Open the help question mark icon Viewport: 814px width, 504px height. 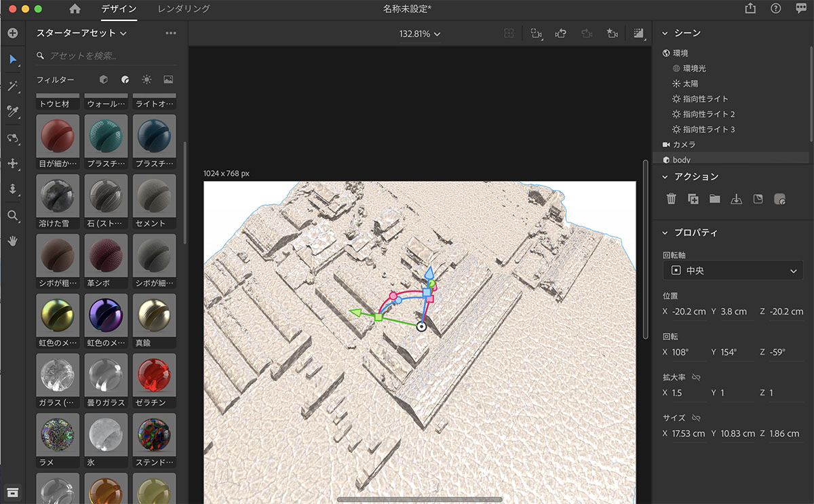click(776, 9)
